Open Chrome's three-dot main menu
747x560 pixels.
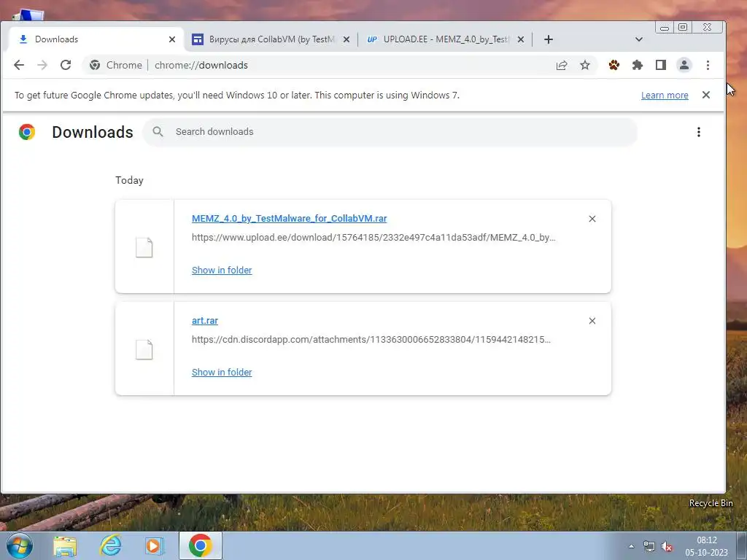tap(708, 65)
